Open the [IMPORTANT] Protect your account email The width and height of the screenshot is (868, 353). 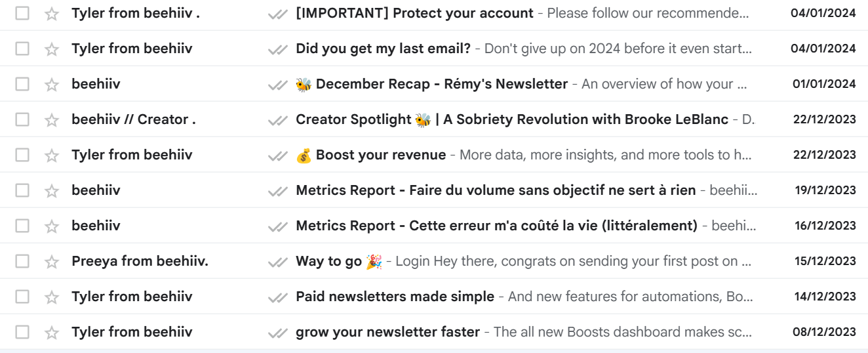click(x=414, y=13)
